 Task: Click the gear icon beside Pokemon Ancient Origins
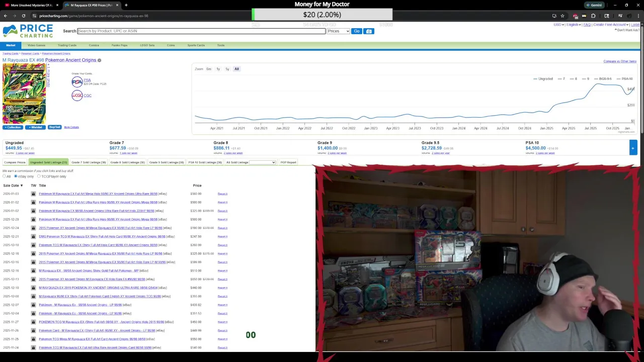click(x=99, y=60)
